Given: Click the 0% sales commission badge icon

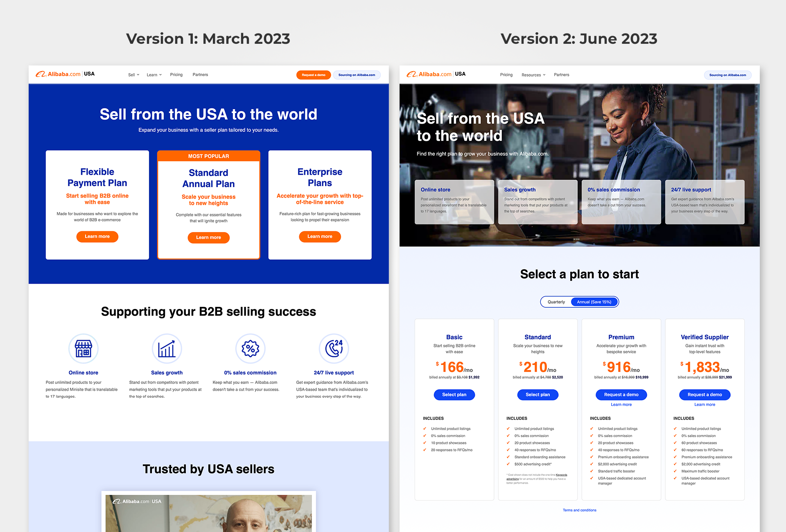Looking at the screenshot, I should [x=251, y=349].
